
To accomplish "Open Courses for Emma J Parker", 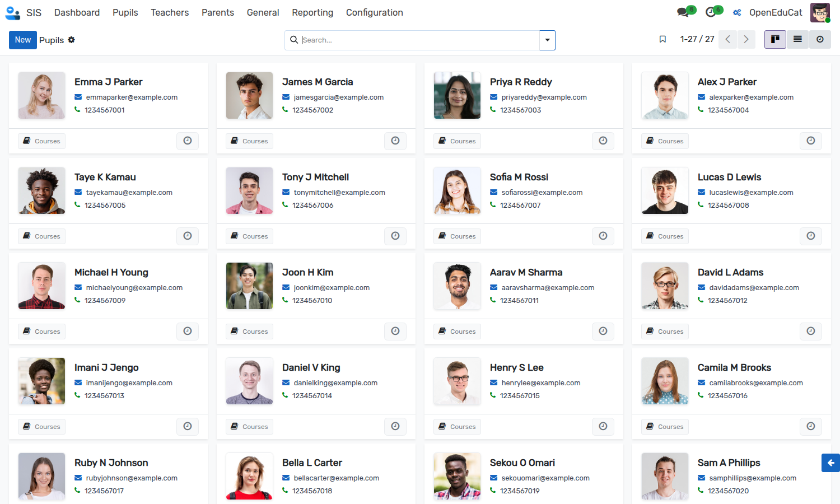I will point(41,141).
